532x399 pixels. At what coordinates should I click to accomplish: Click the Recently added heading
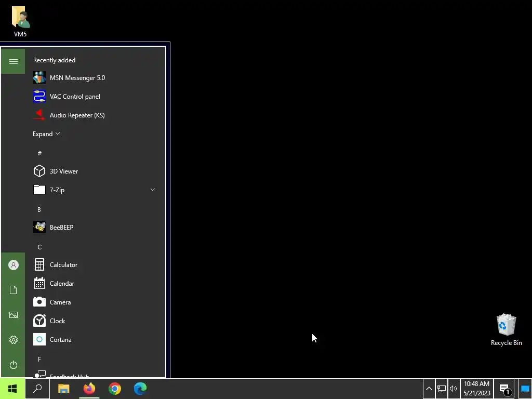coord(54,60)
